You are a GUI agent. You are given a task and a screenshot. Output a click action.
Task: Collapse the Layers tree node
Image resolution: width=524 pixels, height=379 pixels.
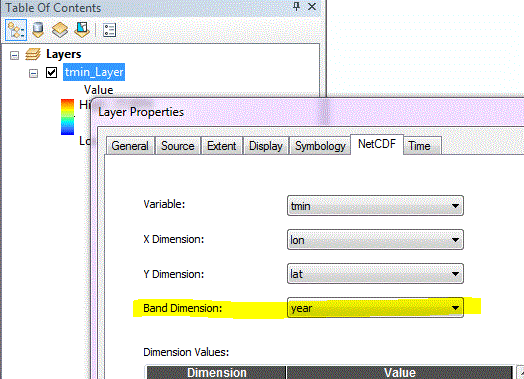[14, 55]
